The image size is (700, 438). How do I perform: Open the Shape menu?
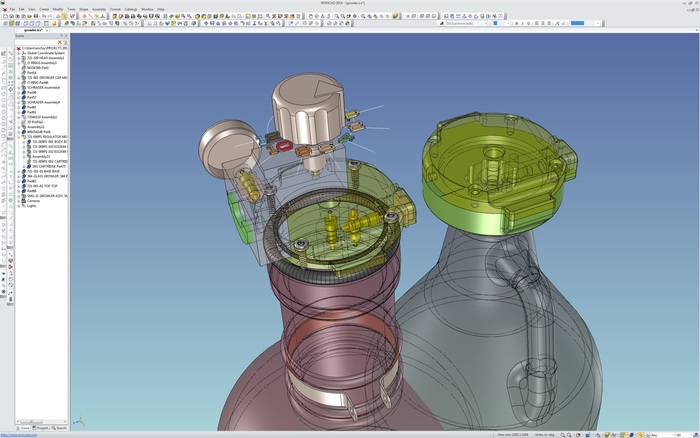83,9
